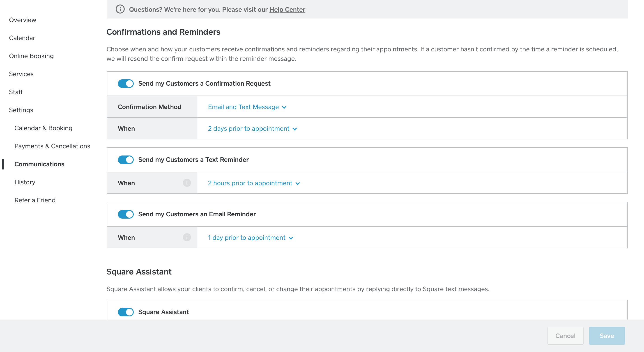This screenshot has width=644, height=352.
Task: Click Square Assistant section heading
Action: coord(139,272)
